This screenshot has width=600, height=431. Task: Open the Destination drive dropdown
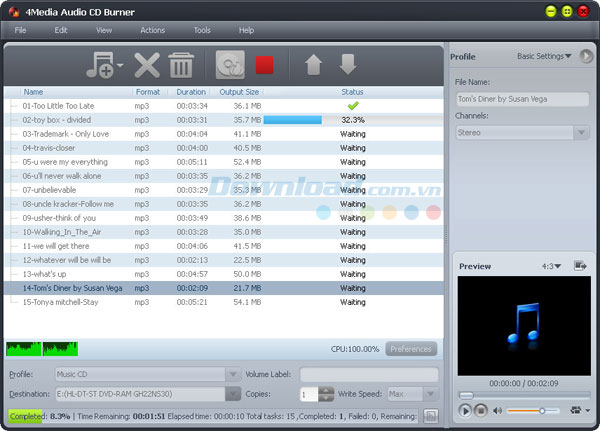233,394
